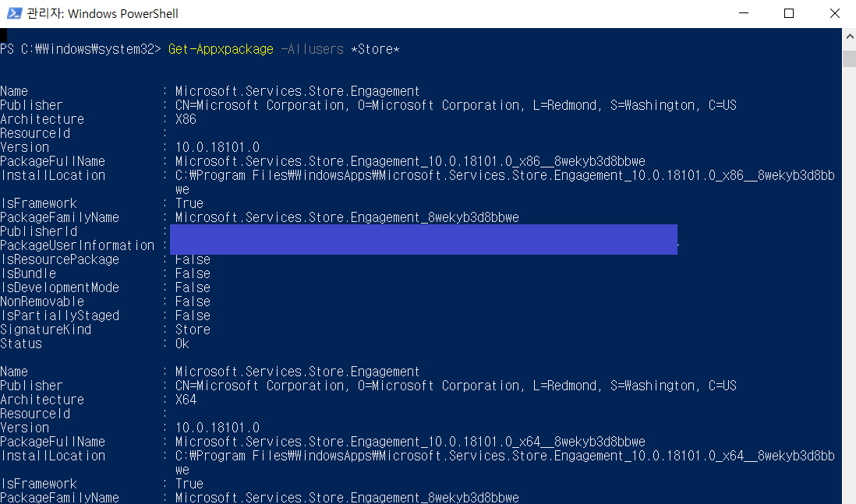
Task: Click the SignatureKind value Store
Action: pos(193,330)
